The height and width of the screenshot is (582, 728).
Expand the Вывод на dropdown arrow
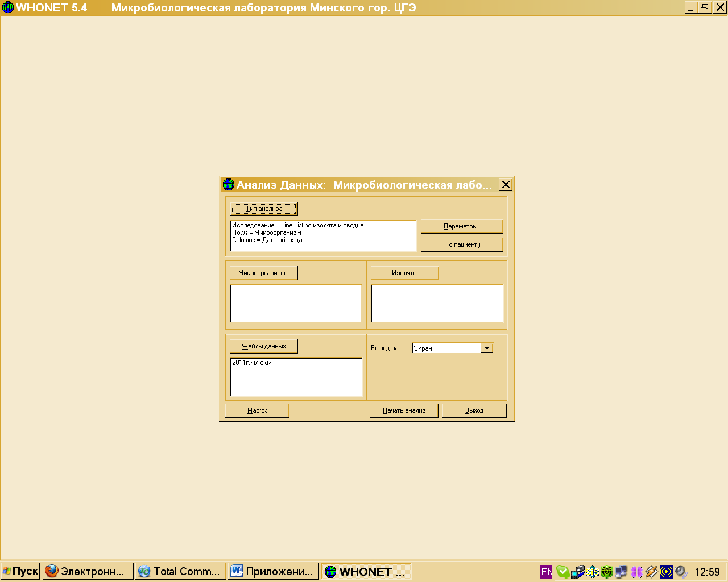[487, 348]
